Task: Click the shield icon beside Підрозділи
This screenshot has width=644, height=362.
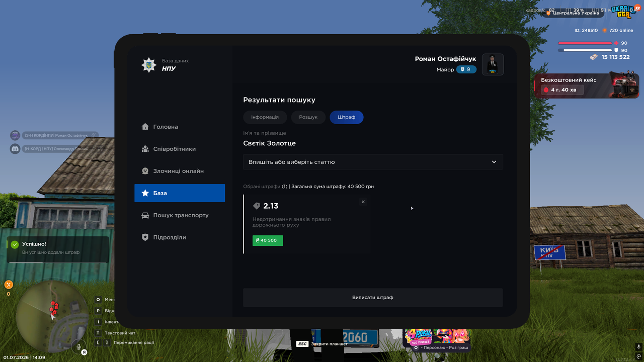Action: click(145, 237)
